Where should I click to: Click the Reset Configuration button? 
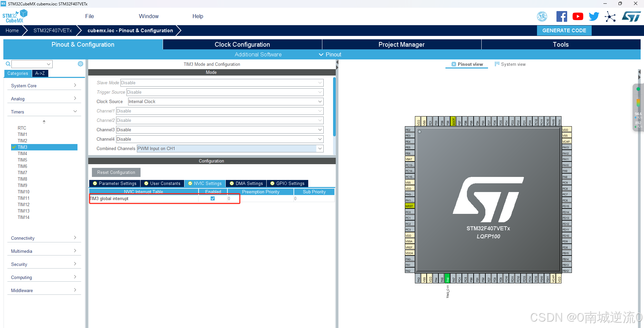coord(116,172)
